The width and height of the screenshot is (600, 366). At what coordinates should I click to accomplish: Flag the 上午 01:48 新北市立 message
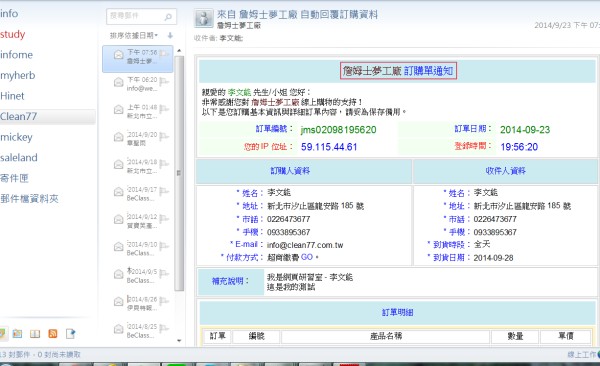tap(164, 108)
